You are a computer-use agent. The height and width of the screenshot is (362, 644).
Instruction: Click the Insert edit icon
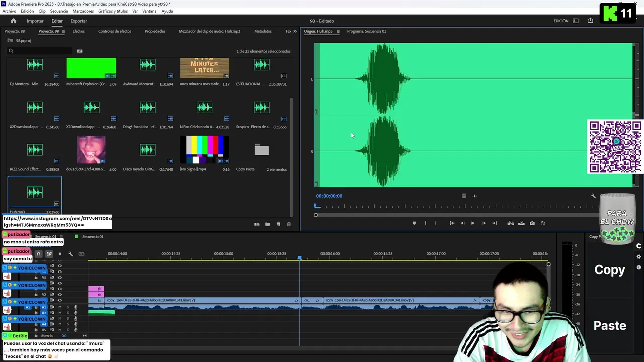tap(511, 223)
